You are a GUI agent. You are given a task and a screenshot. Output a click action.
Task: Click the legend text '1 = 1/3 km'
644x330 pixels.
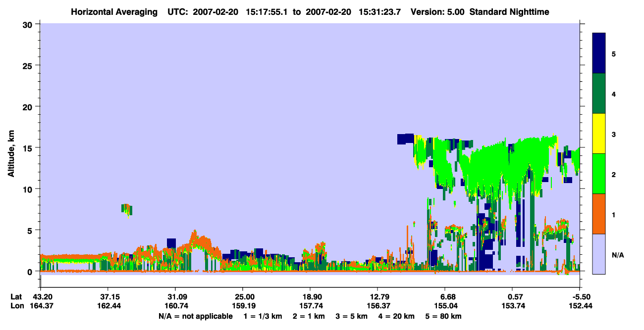263,316
